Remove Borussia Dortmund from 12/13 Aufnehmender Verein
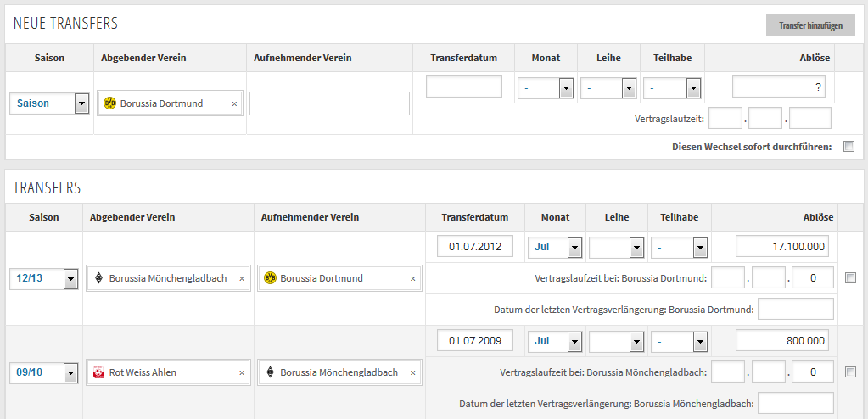This screenshot has height=419, width=868. click(412, 278)
